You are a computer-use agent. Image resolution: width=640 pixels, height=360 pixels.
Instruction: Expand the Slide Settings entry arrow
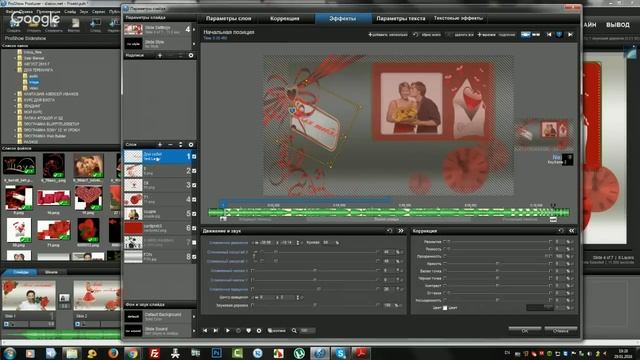click(193, 29)
